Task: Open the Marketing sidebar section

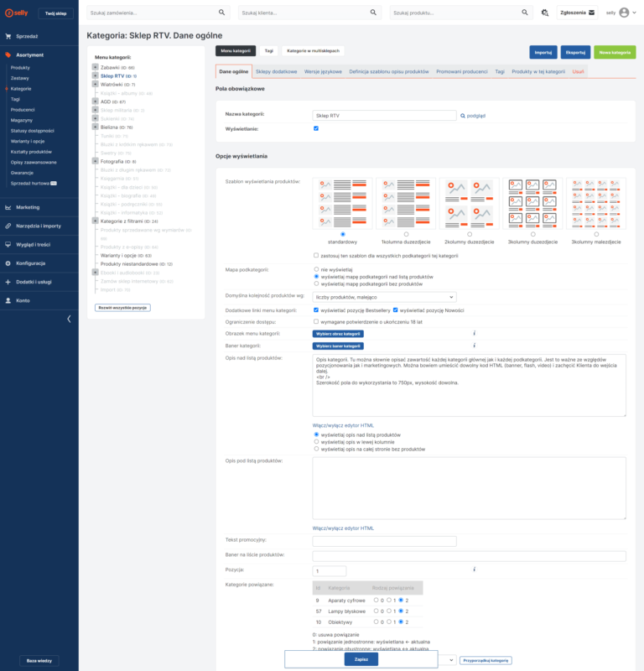Action: 28,207
